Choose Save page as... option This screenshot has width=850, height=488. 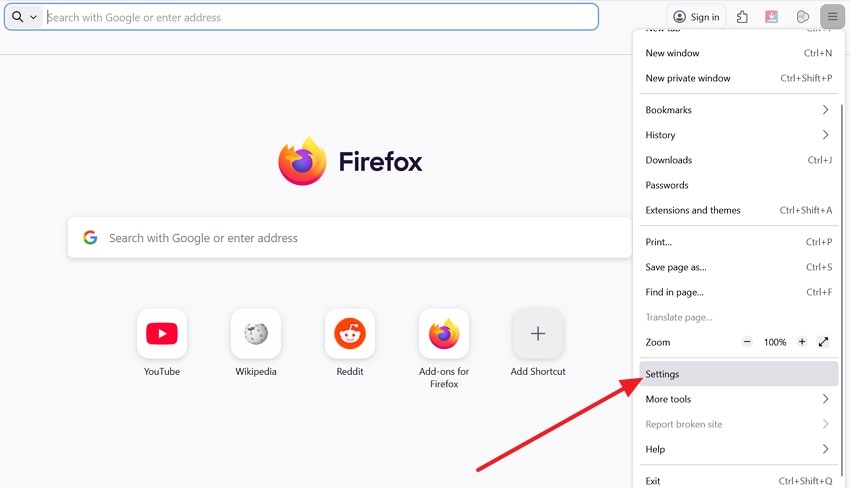pyautogui.click(x=738, y=267)
